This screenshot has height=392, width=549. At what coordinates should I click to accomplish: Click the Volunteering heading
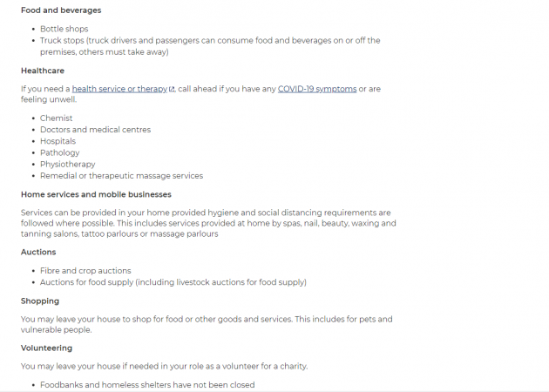point(46,348)
